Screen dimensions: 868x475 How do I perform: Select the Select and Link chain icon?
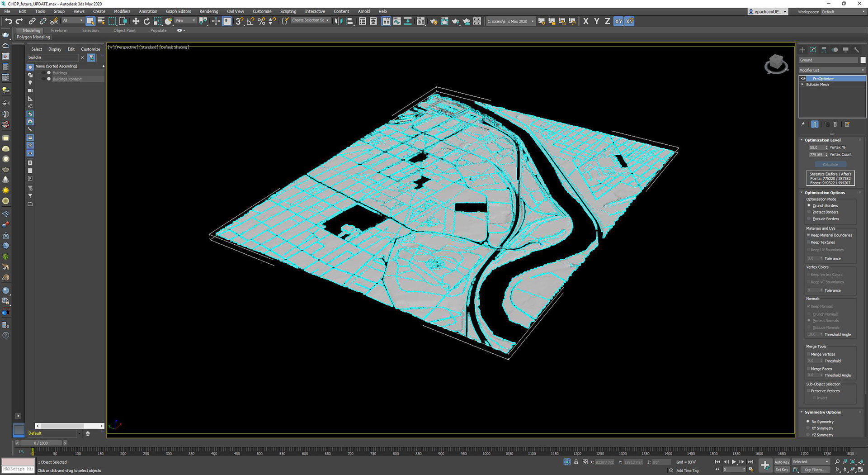pos(32,21)
